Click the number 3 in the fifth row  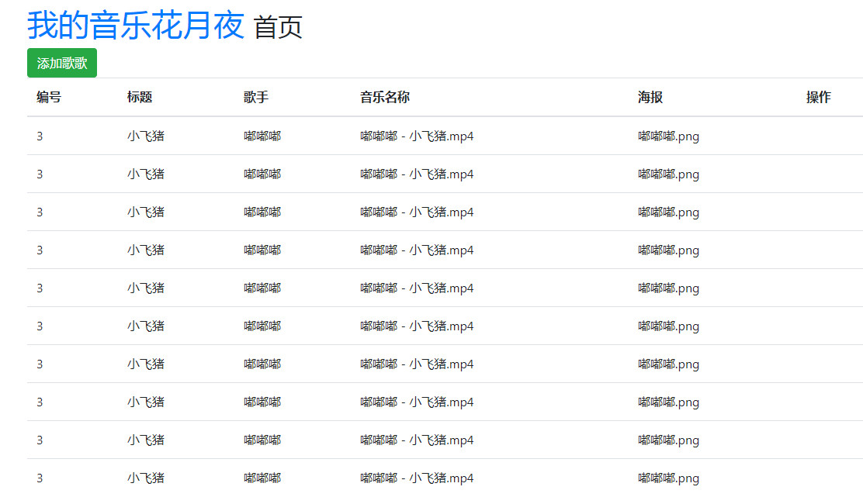click(39, 288)
